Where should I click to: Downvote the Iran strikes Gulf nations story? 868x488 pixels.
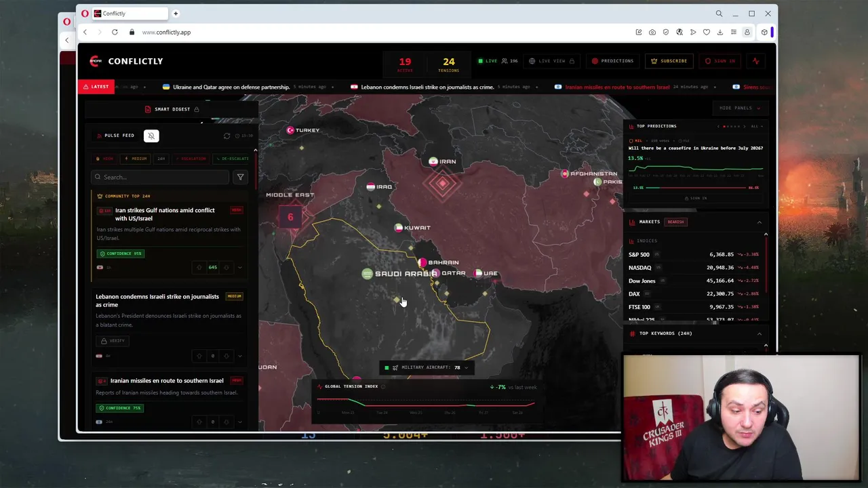click(226, 267)
